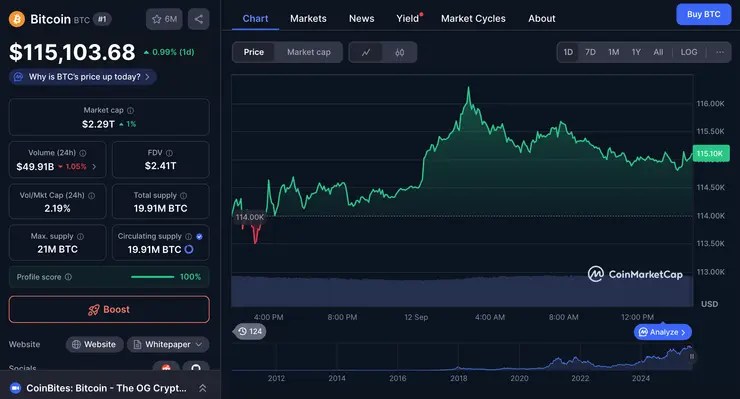Show FDV info icon
Image resolution: width=740 pixels, height=399 pixels.
(169, 153)
